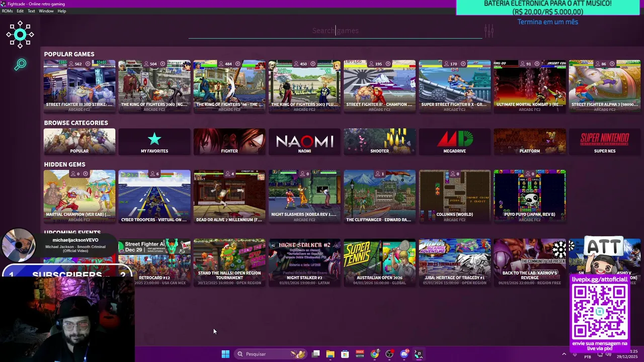Open Puyo Puyo (Japan, Rev B) game

530,196
